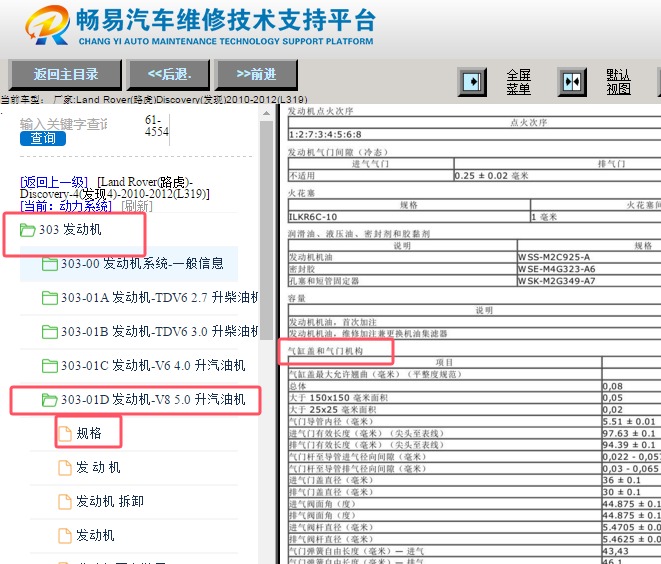Expand 303-01C V6 4.0 folder icon
The image size is (661, 564).
[50, 366]
